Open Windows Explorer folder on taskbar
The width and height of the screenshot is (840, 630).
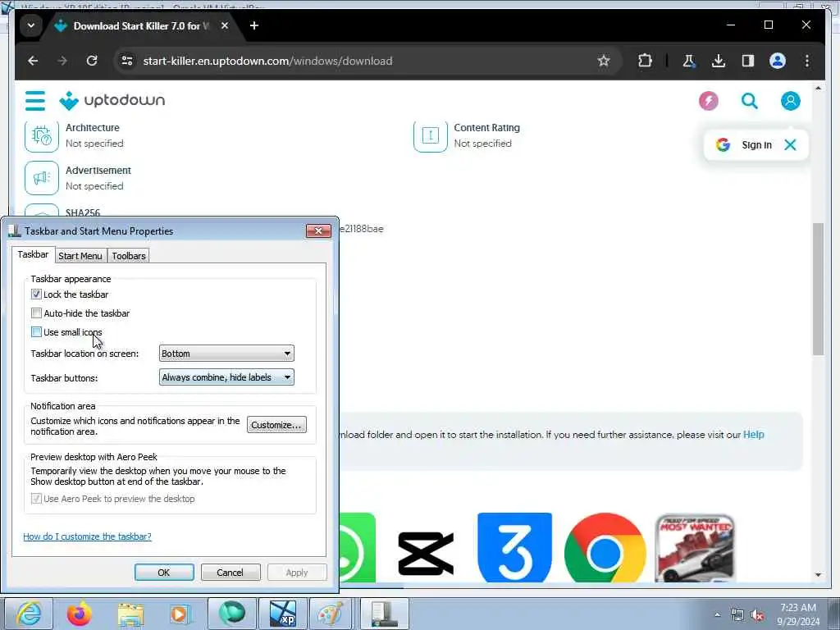[x=130, y=614]
